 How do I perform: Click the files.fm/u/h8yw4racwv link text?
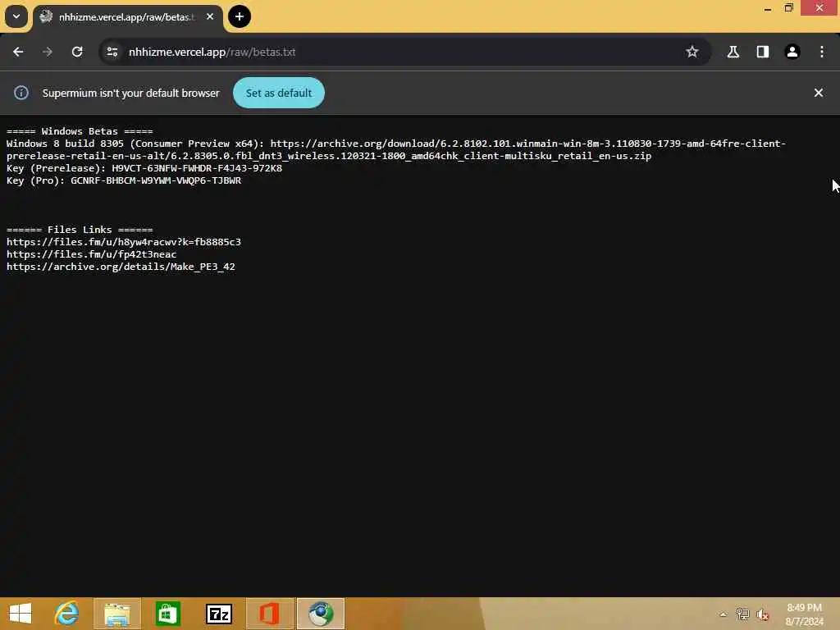(x=124, y=242)
